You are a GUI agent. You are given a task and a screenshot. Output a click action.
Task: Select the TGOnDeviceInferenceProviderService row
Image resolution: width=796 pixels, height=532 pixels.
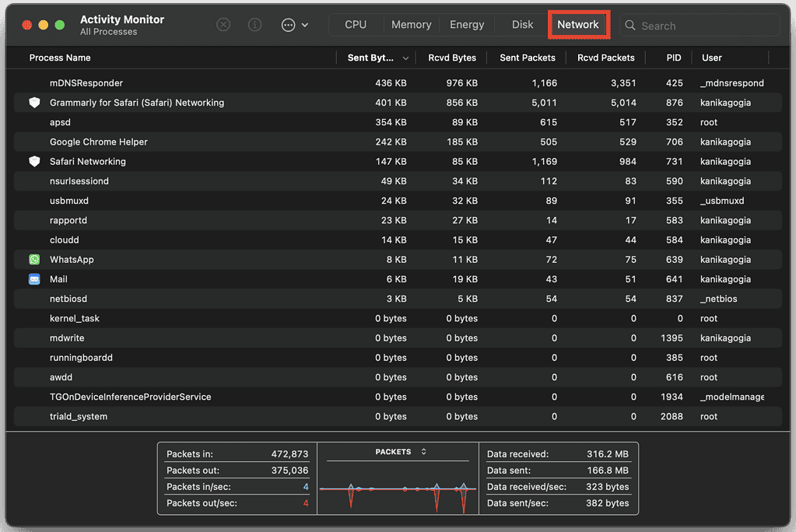click(x=398, y=397)
